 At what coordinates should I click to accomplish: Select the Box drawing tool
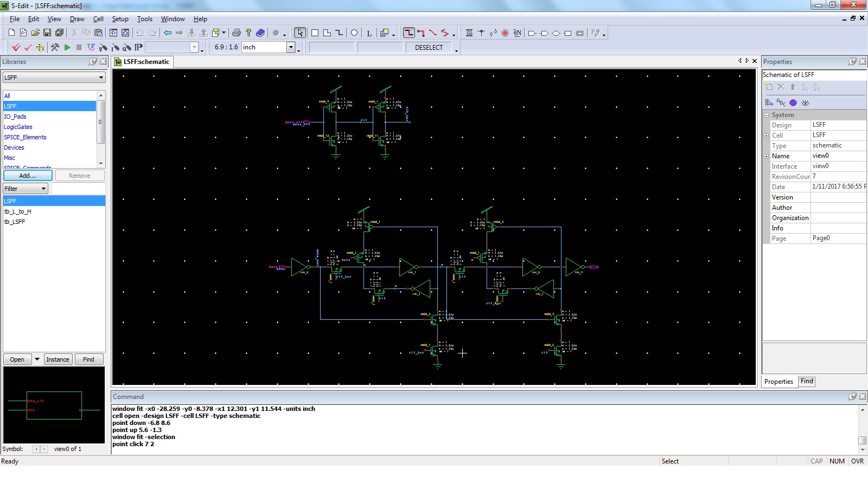click(x=315, y=33)
